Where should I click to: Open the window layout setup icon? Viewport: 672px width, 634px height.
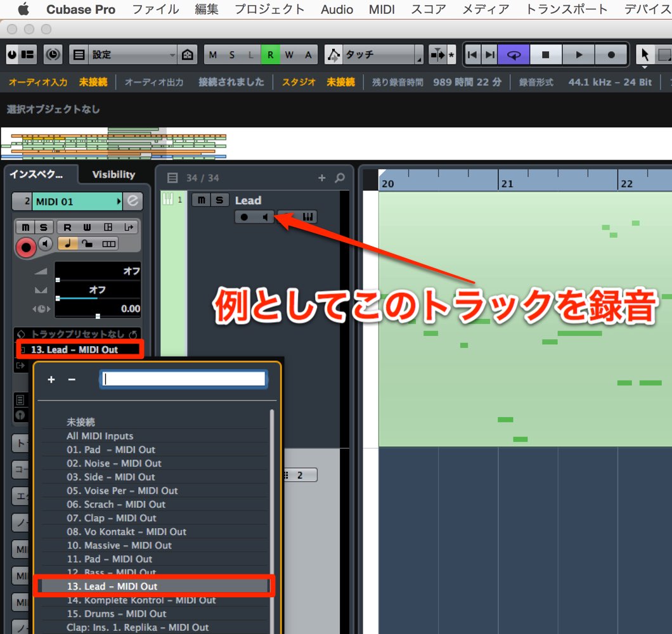[79, 55]
